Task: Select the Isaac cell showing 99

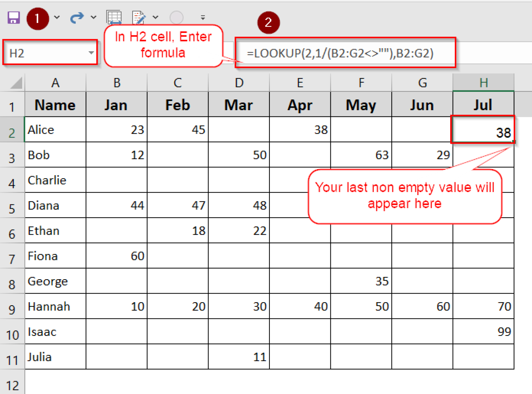Action: [483, 332]
